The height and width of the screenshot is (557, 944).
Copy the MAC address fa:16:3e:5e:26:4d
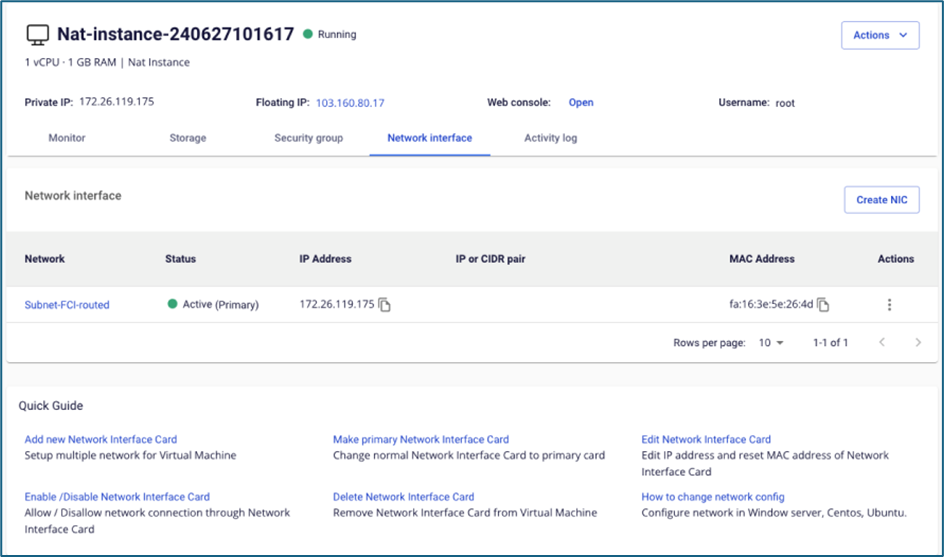[824, 305]
